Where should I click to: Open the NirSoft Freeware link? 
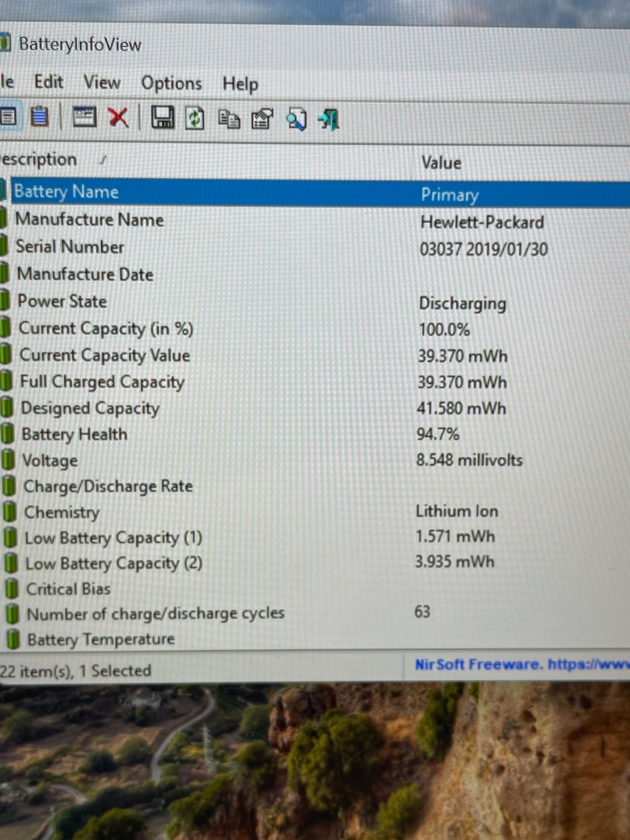[x=522, y=665]
